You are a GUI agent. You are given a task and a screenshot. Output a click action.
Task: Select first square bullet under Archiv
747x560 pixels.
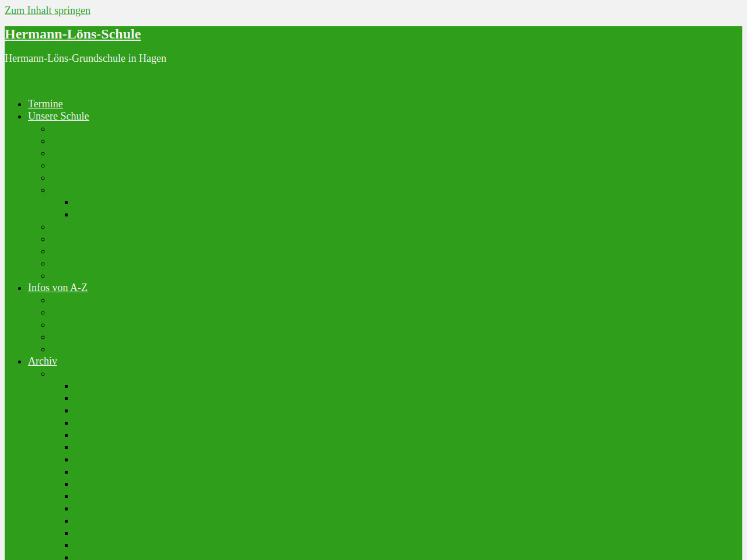tap(67, 386)
